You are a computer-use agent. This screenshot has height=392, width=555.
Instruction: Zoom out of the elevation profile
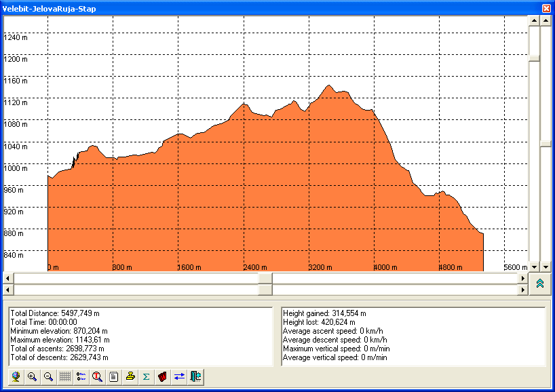[x=48, y=376]
